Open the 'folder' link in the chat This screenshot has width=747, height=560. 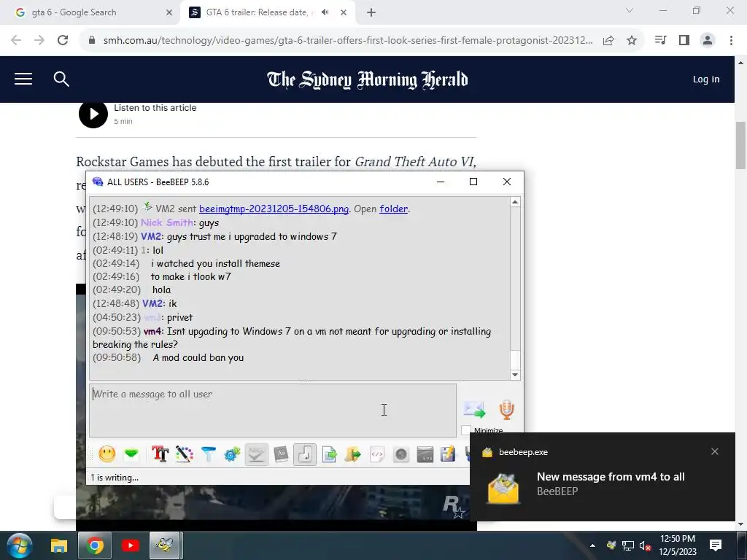(393, 209)
